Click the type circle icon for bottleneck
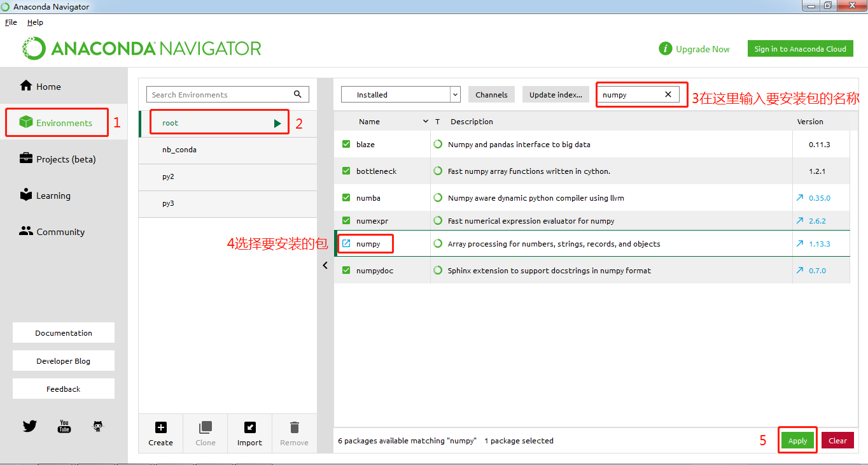 438,171
